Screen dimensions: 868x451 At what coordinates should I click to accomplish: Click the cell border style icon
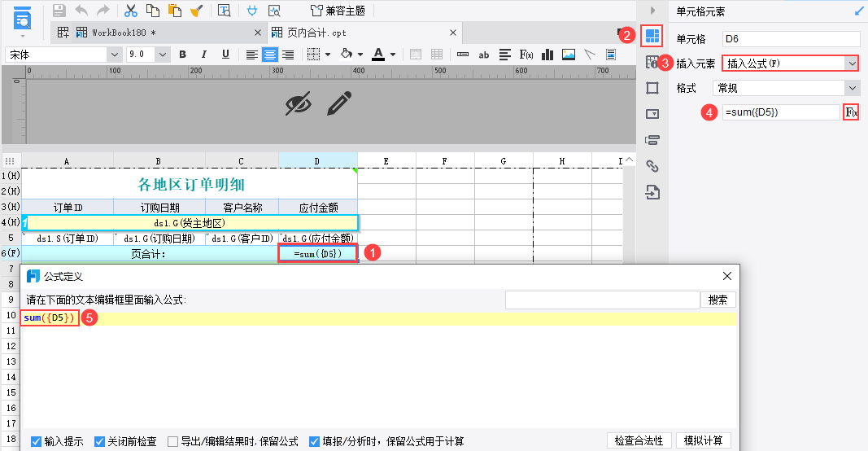(x=314, y=55)
